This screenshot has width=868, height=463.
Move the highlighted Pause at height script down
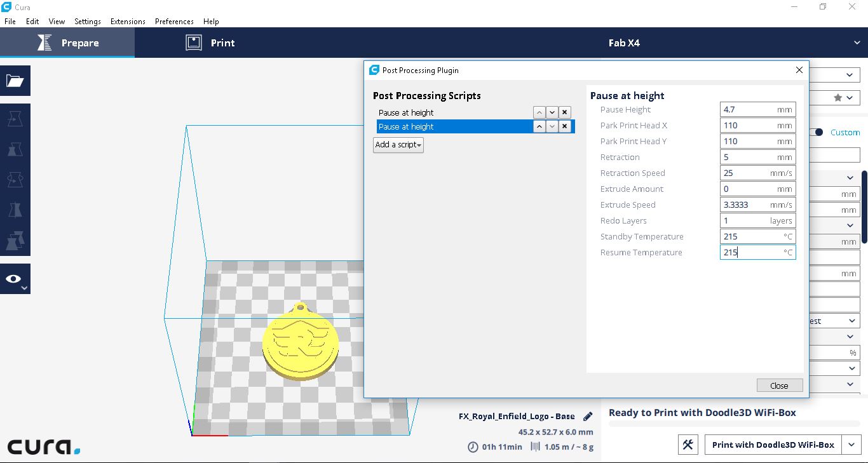point(552,126)
